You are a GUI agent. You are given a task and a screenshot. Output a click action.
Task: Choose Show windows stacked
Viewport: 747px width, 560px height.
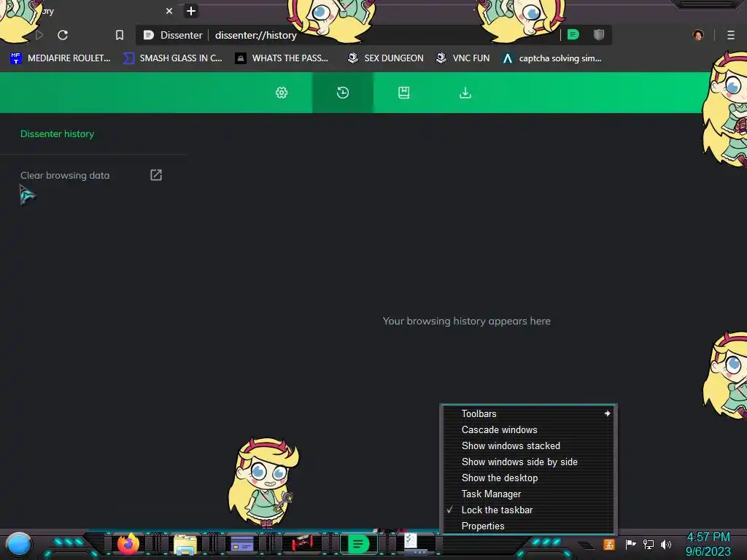pos(529,446)
